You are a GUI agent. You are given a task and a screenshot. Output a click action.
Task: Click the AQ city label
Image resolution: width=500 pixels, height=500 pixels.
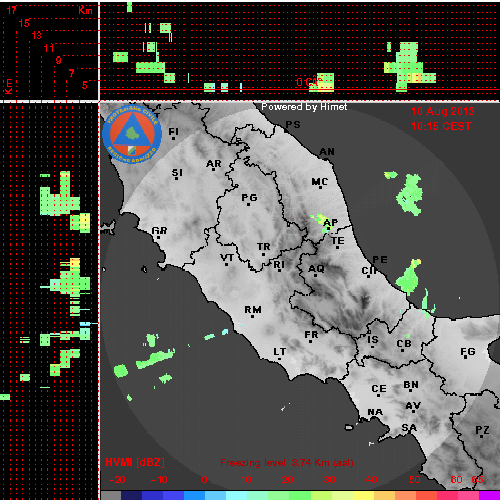(316, 269)
